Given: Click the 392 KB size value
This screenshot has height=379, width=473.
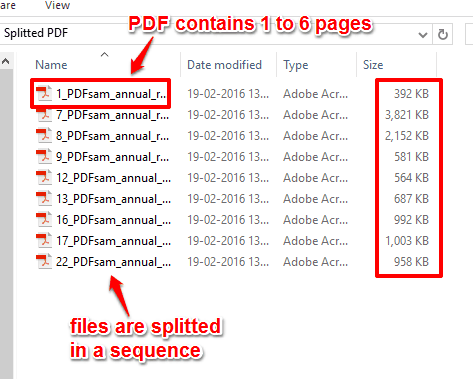Looking at the screenshot, I should (411, 94).
